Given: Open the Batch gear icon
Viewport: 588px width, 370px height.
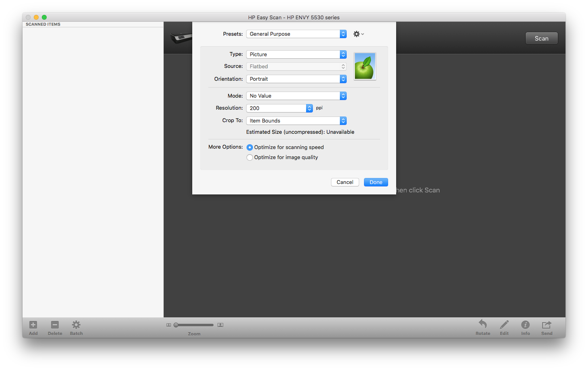Looking at the screenshot, I should [76, 325].
